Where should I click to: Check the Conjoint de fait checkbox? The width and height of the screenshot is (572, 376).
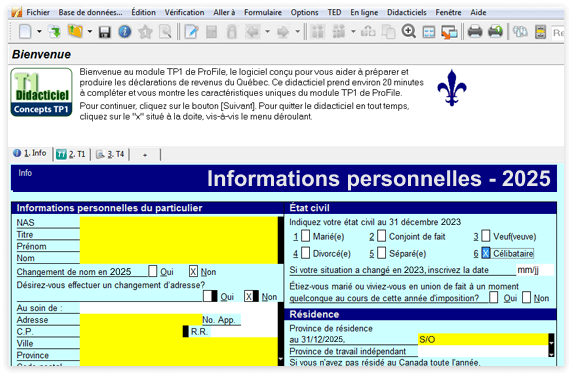pos(382,236)
